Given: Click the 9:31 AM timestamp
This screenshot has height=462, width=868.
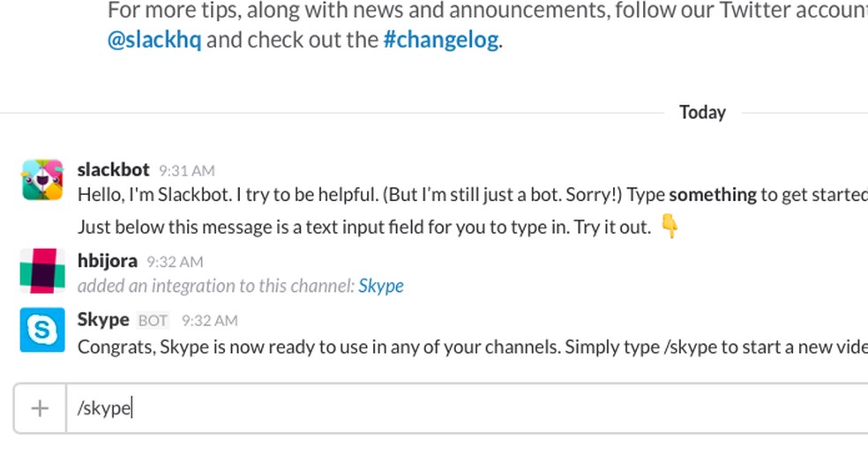Looking at the screenshot, I should (187, 171).
